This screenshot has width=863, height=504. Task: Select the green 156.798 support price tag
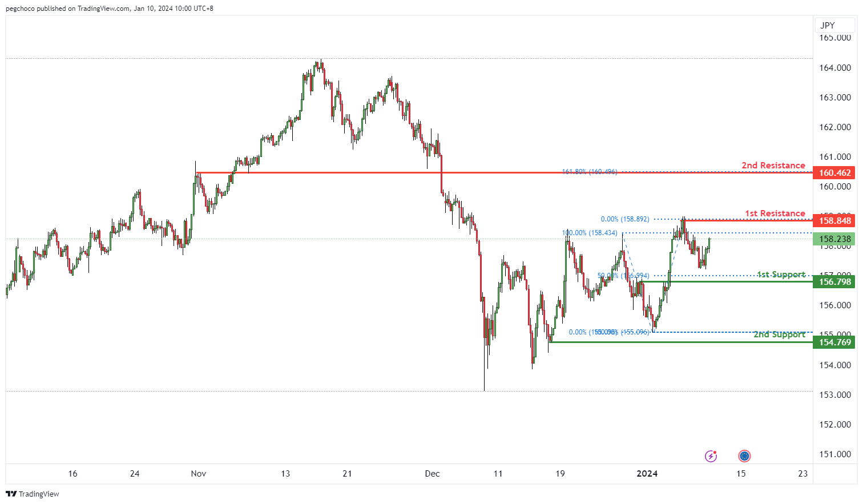pyautogui.click(x=834, y=282)
